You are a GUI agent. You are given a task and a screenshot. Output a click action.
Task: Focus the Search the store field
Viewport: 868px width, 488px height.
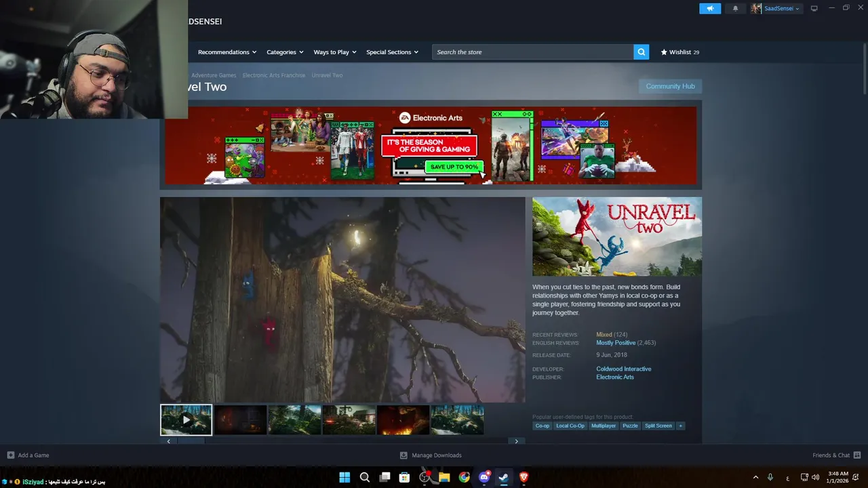point(533,52)
